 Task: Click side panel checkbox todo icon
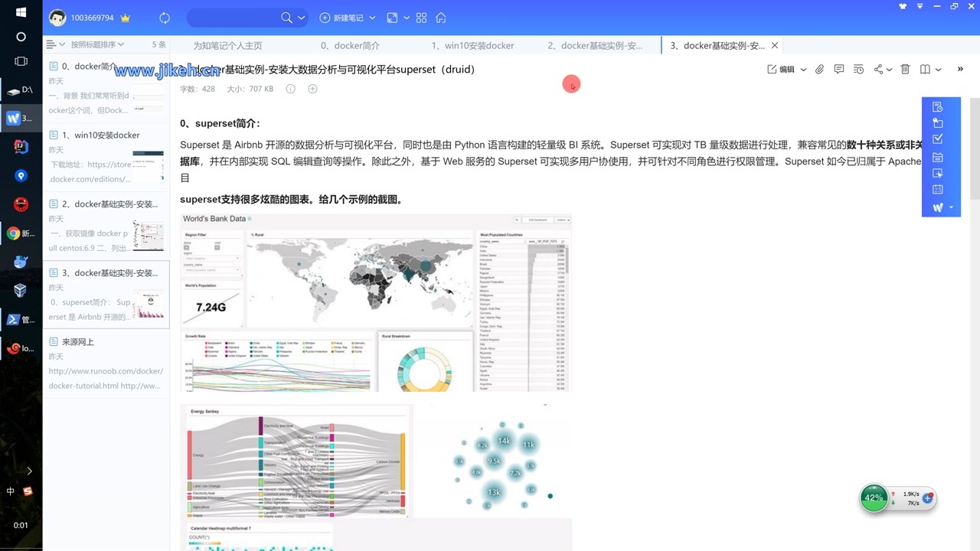click(938, 139)
